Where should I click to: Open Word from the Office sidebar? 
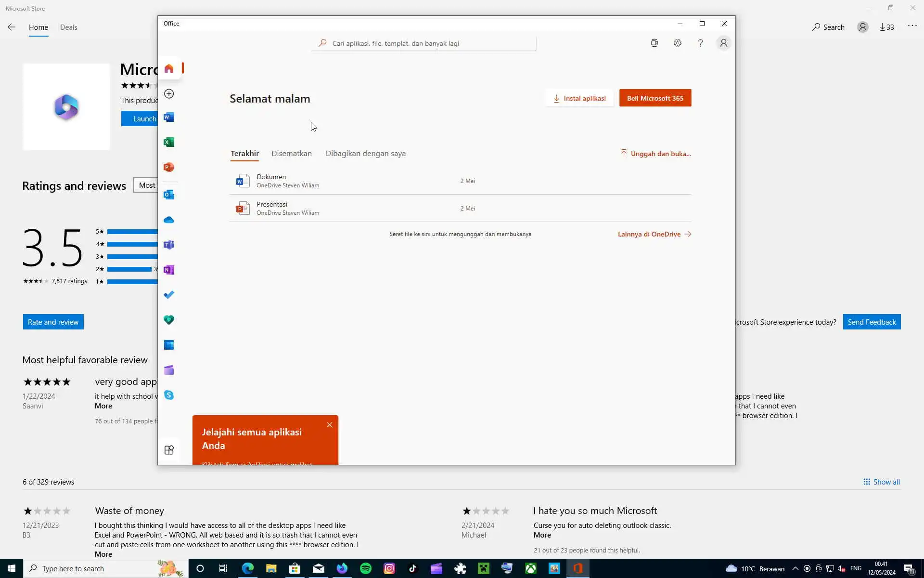pyautogui.click(x=169, y=118)
